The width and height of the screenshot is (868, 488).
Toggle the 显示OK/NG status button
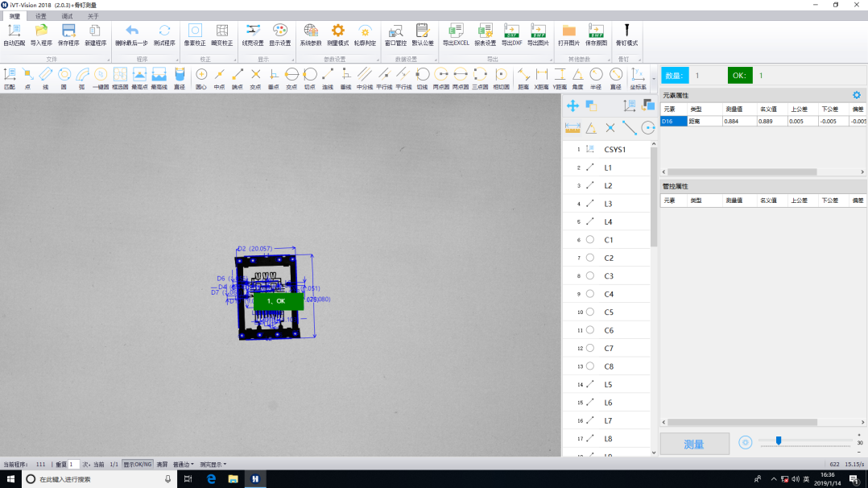(x=138, y=465)
